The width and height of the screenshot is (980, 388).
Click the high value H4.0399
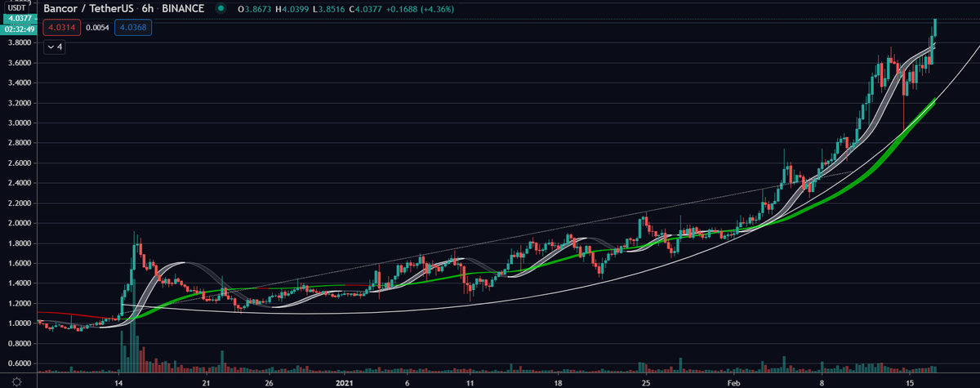click(x=294, y=10)
